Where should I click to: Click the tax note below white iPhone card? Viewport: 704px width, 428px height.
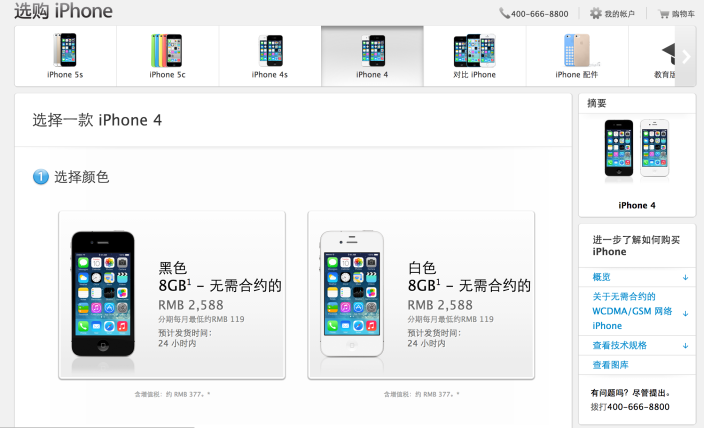pyautogui.click(x=422, y=394)
